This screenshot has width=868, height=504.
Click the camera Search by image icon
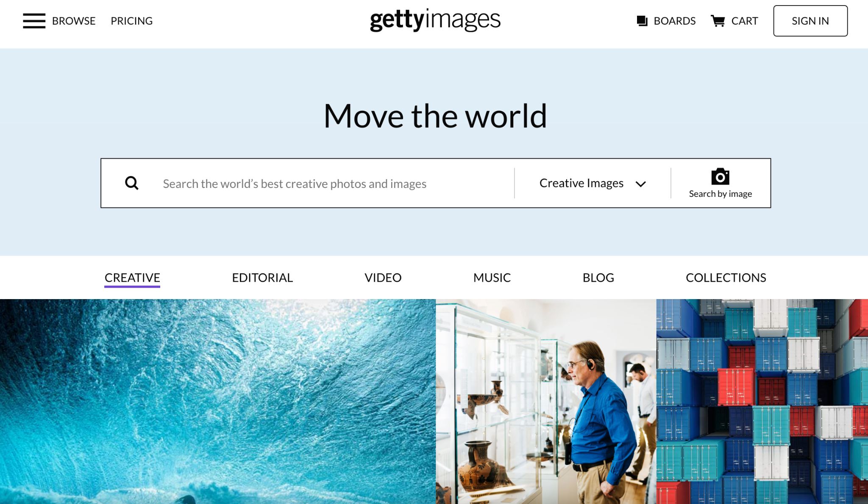tap(720, 176)
